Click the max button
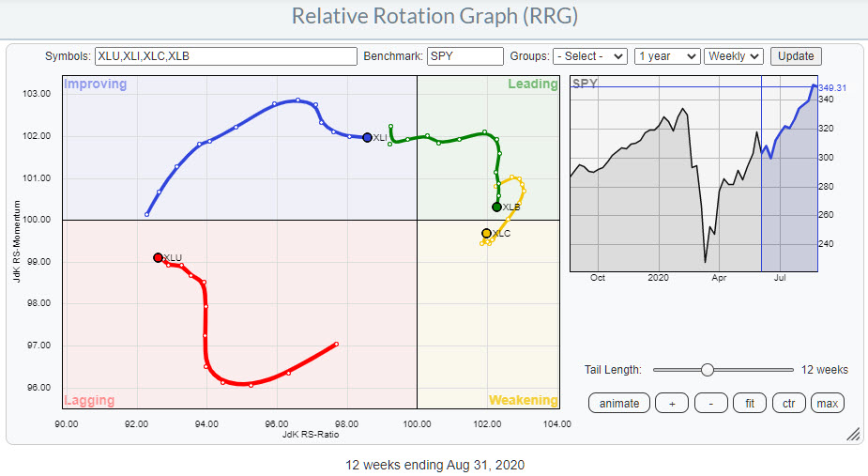 click(827, 403)
